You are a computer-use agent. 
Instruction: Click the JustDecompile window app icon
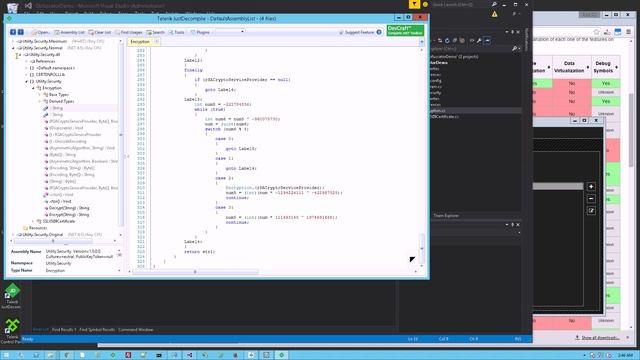9,18
